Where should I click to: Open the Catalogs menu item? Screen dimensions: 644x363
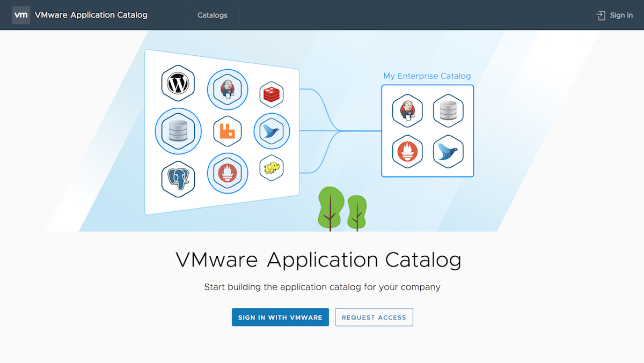coord(213,15)
